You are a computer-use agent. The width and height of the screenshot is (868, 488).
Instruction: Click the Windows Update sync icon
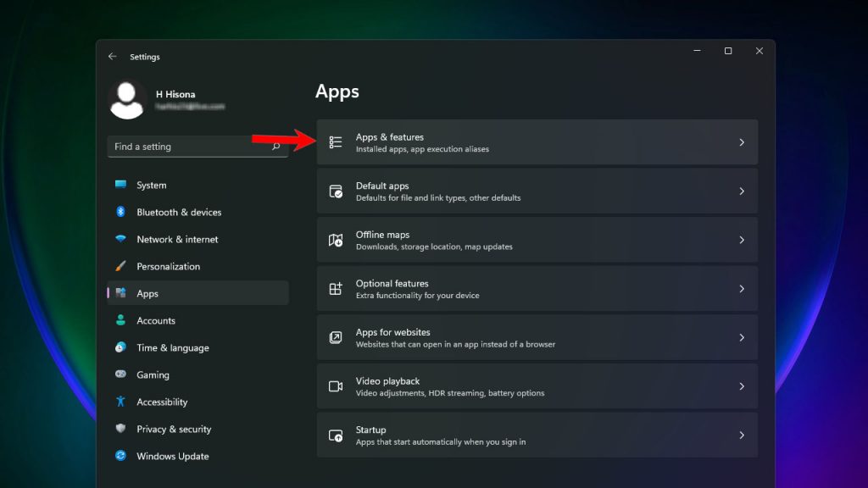(x=120, y=455)
